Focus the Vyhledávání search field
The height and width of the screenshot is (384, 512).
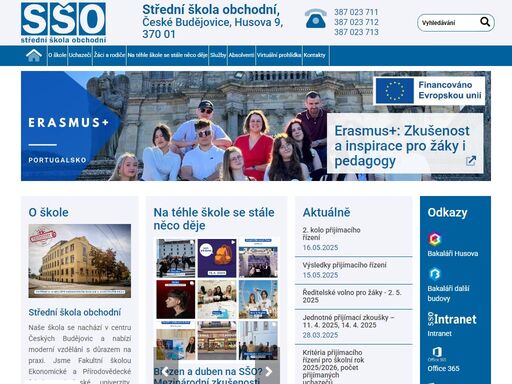tap(448, 23)
